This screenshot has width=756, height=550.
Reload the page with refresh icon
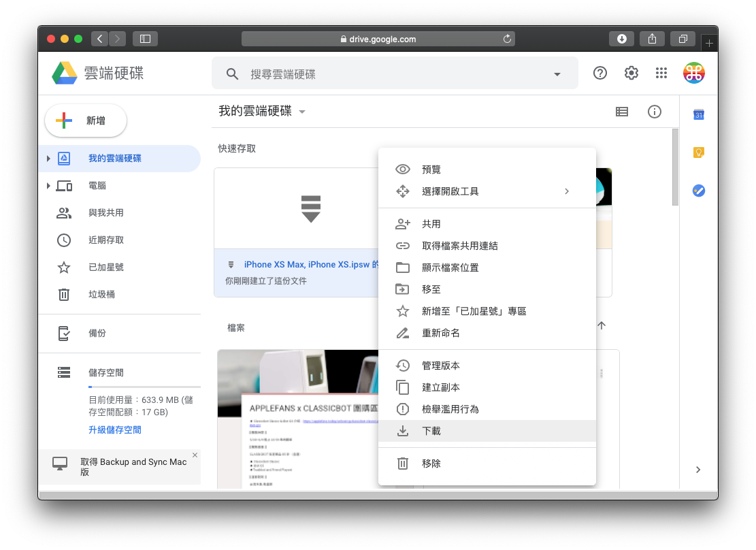[507, 39]
